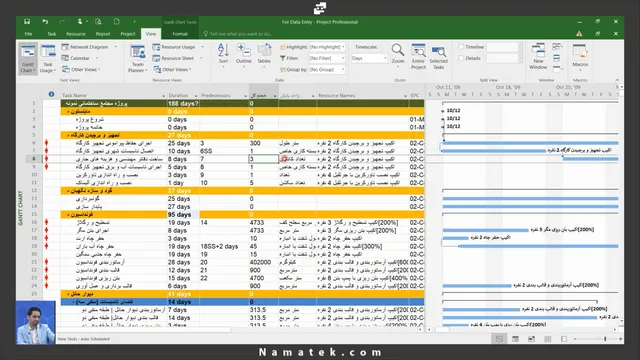This screenshot has height=360, width=640.
Task: Open the Task ribbon tab
Action: click(x=51, y=34)
